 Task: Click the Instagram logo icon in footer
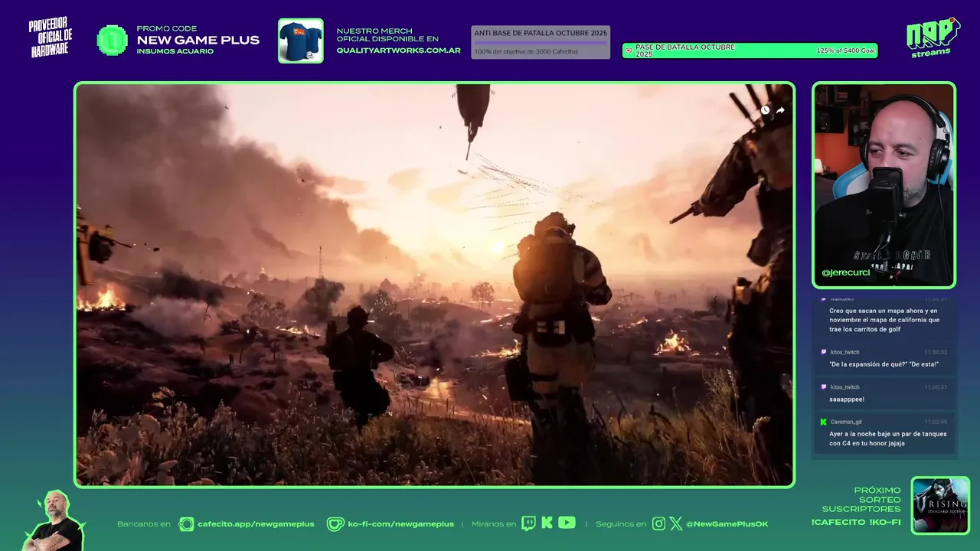659,523
